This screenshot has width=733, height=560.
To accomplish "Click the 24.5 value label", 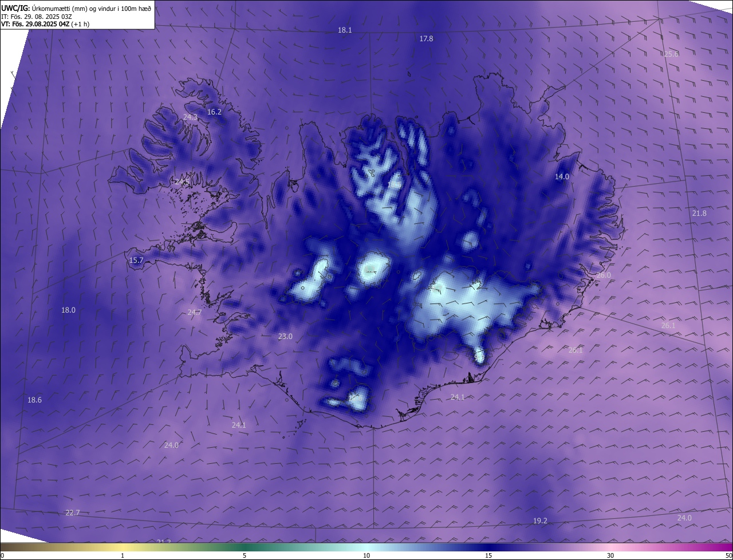I will pyautogui.click(x=182, y=182).
